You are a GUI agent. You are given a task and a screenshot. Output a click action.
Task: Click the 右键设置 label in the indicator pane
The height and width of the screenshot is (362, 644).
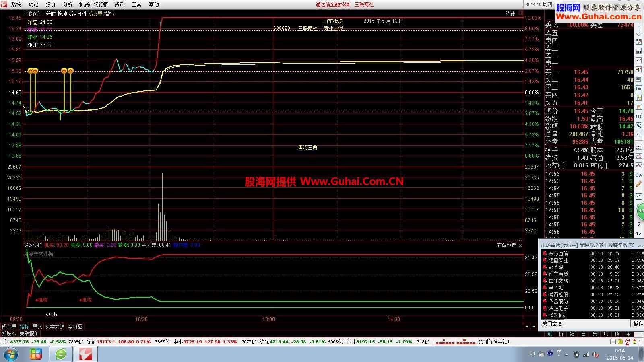click(506, 245)
